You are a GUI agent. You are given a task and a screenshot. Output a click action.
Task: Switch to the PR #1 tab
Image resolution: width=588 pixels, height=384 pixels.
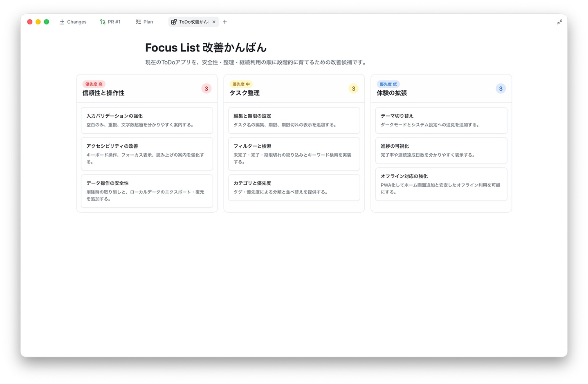110,22
